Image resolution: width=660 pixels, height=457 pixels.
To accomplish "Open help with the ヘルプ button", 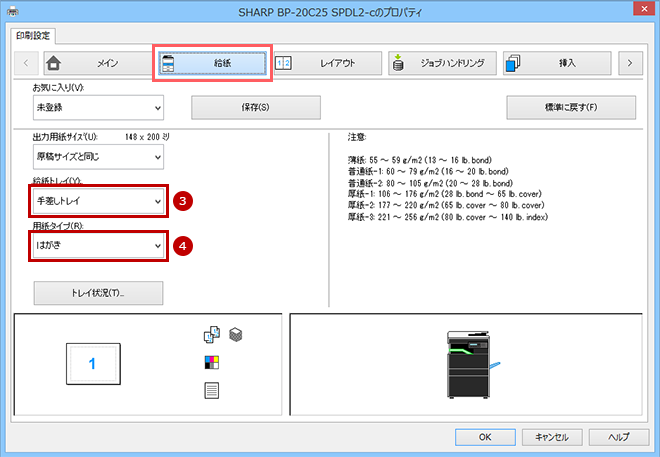I will pos(619,437).
